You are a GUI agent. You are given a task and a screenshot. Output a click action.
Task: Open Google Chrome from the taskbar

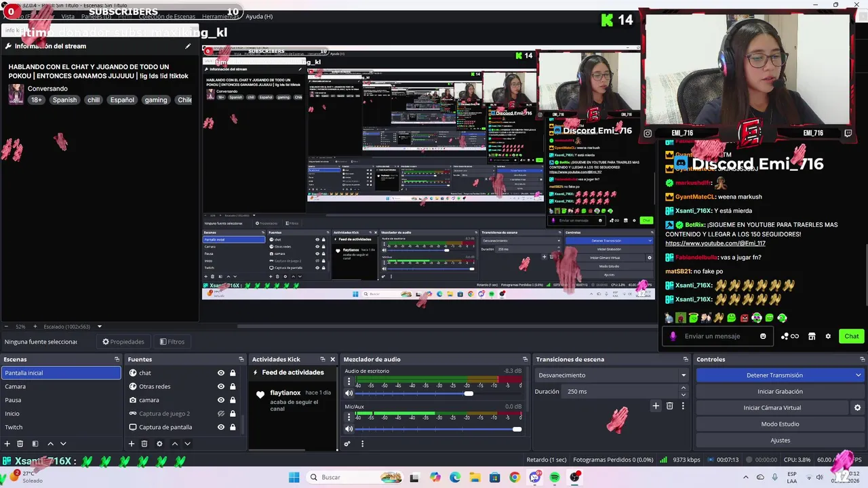click(515, 477)
